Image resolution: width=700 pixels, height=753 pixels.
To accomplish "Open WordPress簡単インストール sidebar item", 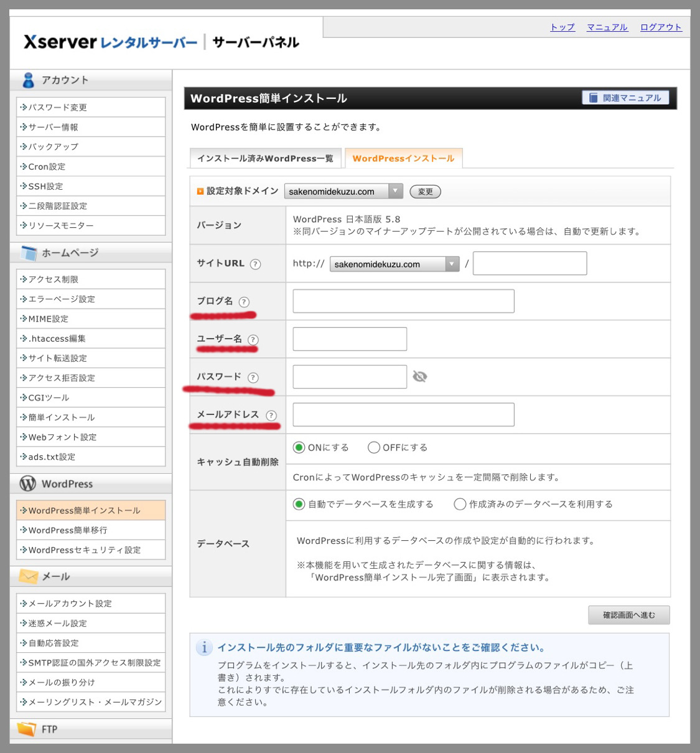I will point(91,510).
